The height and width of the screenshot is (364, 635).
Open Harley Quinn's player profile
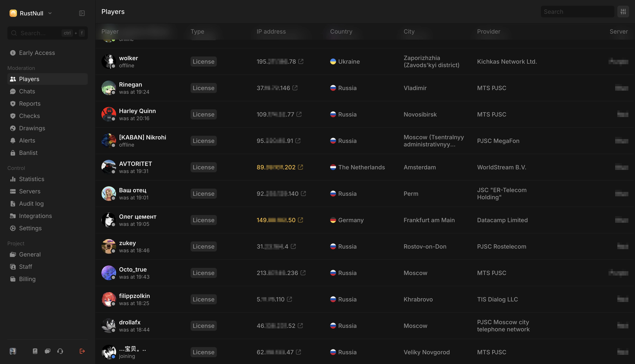[x=137, y=111]
